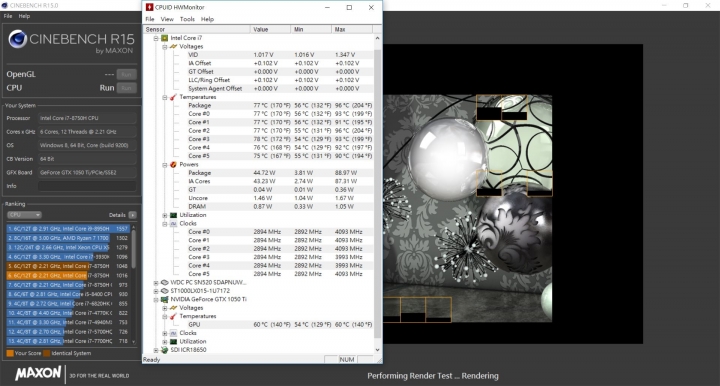Click the ranking list scrollbar in Cinebench
The width and height of the screenshot is (720, 386).
tap(134, 285)
